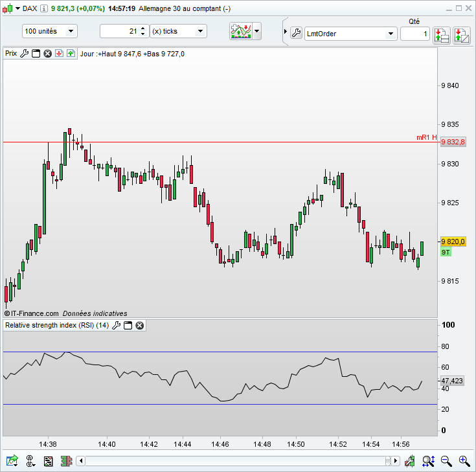Click the Prix panel label
The width and height of the screenshot is (476, 472).
(x=11, y=54)
